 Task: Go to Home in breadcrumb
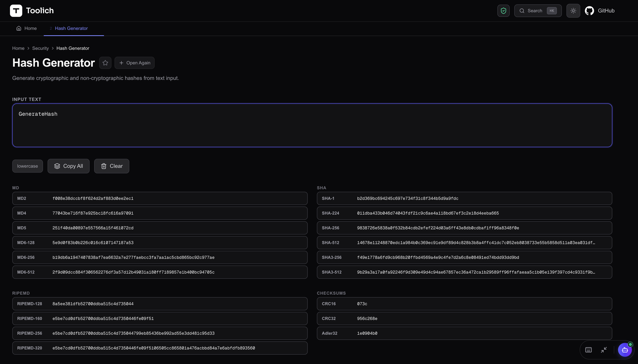pos(18,48)
